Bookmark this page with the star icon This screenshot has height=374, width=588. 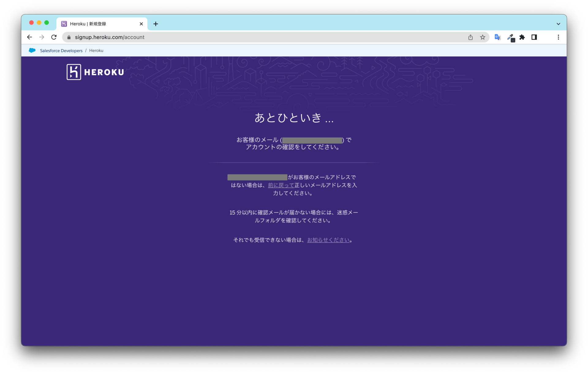point(483,37)
